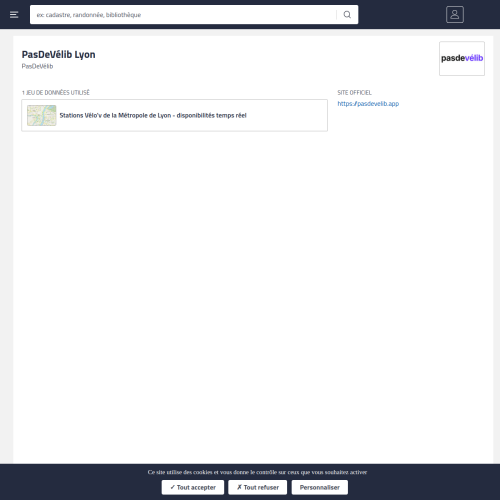Refuse all cookies with Tout refuser
The height and width of the screenshot is (500, 500).
(x=257, y=487)
